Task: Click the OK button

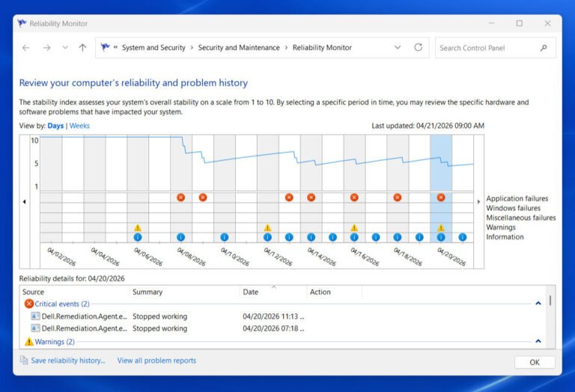Action: pos(535,362)
